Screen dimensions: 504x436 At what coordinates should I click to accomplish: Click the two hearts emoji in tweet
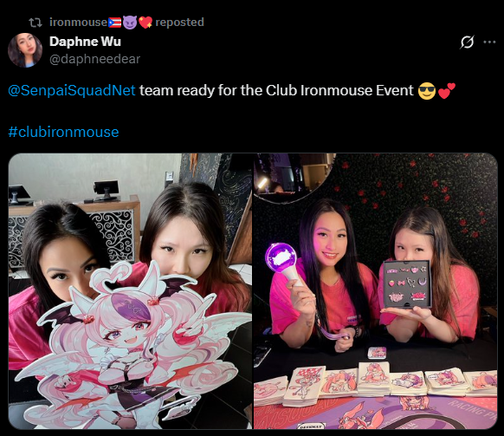point(447,91)
